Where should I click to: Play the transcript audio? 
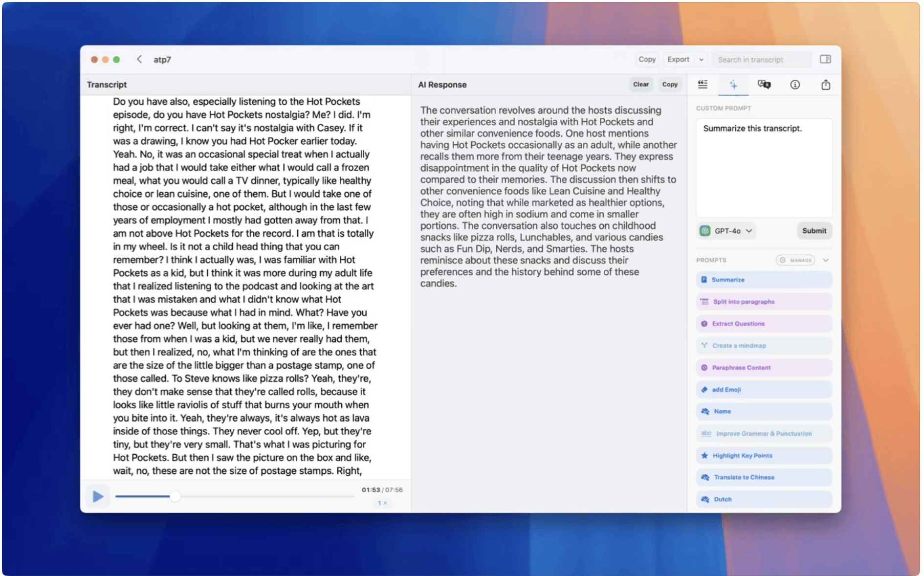[x=98, y=496]
